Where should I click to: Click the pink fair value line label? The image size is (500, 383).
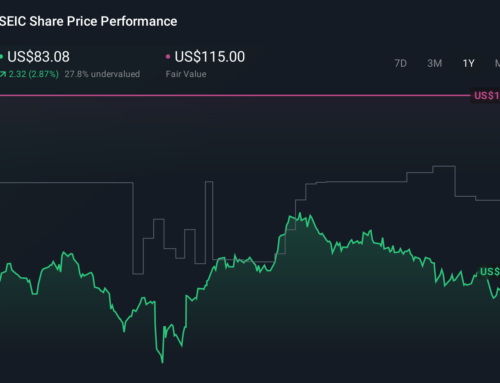(486, 96)
